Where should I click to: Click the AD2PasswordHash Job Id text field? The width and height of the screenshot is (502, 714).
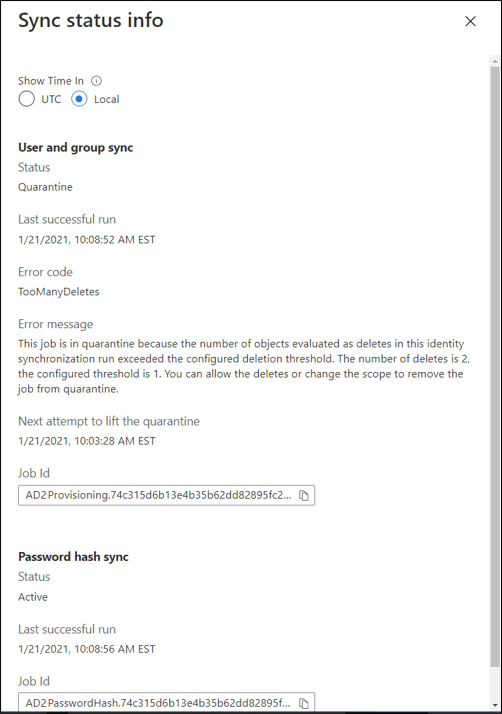(166, 703)
